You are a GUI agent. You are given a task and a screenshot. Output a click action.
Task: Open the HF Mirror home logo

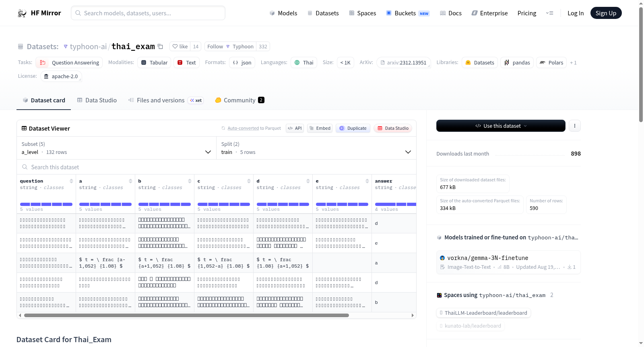click(39, 13)
